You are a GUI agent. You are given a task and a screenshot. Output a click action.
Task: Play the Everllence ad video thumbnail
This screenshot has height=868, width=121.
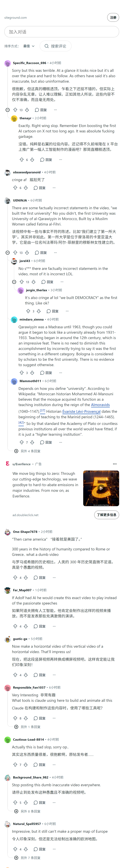click(x=101, y=488)
